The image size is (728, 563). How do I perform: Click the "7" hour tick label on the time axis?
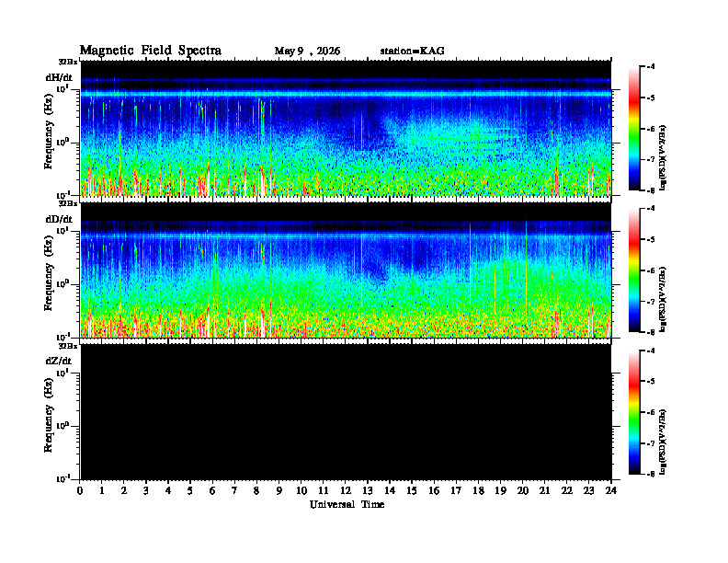(234, 491)
